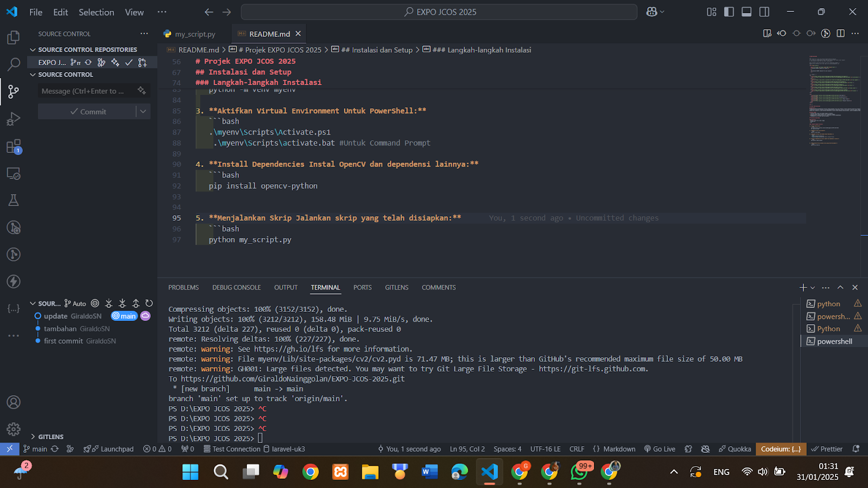The width and height of the screenshot is (868, 488).
Task: Go back with the title bar left arrow
Action: pos(209,12)
